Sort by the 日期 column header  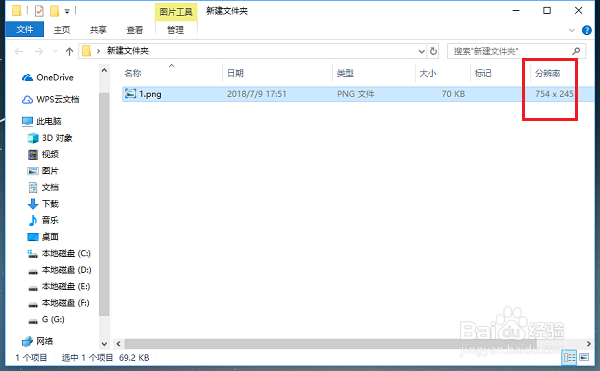(235, 73)
